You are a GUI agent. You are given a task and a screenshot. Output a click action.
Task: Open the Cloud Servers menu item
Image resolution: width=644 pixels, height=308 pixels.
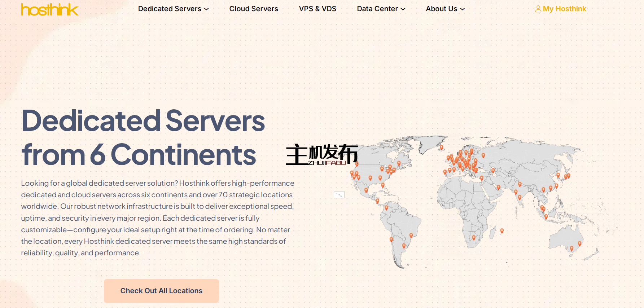[254, 9]
